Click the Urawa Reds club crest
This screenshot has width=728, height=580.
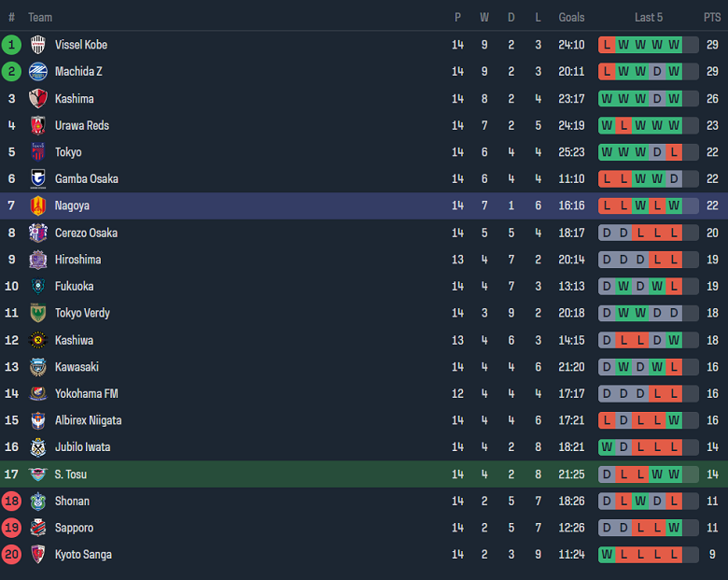[x=38, y=125]
